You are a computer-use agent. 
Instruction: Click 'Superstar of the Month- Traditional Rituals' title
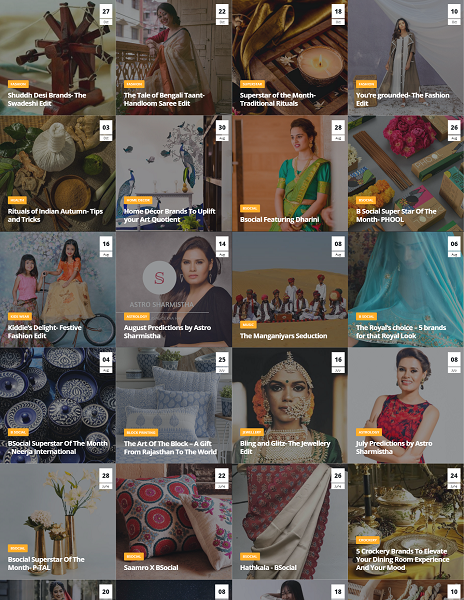pyautogui.click(x=278, y=99)
